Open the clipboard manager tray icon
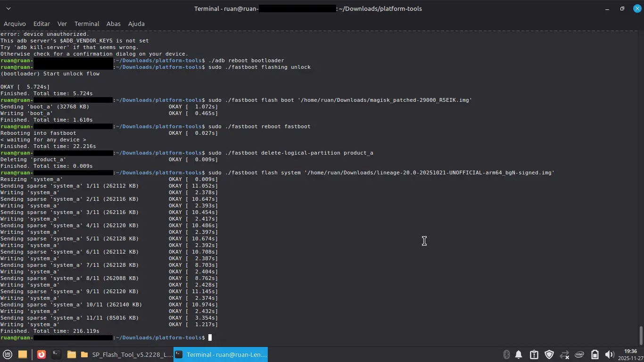 (533, 354)
